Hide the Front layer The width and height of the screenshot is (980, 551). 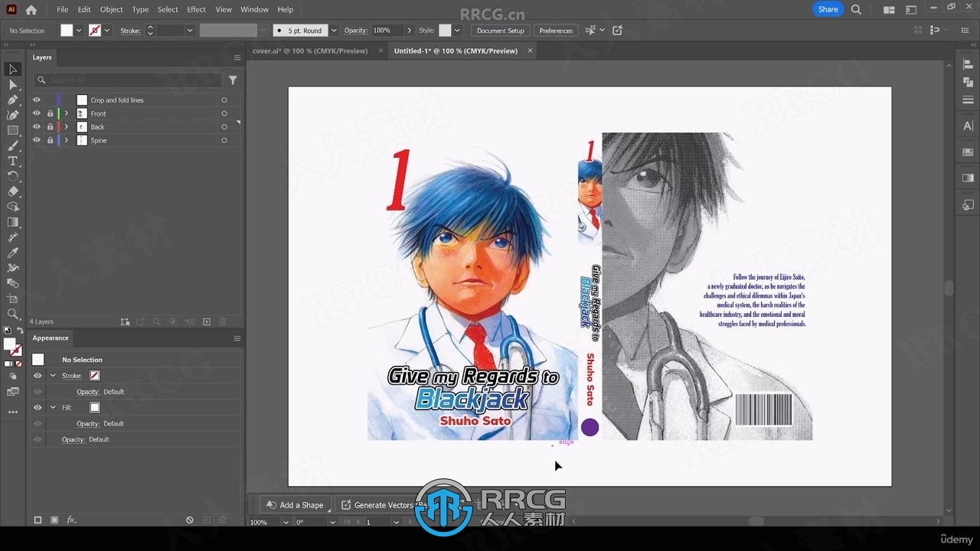pyautogui.click(x=36, y=113)
